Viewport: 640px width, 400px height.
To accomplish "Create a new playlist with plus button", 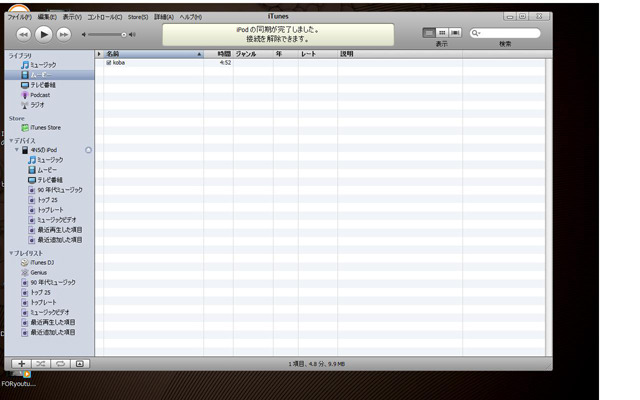I will coord(21,364).
